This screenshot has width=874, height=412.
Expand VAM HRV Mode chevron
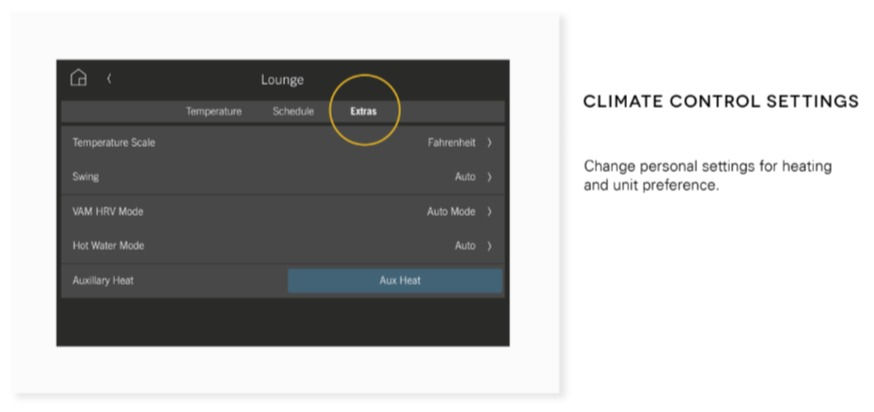tap(489, 212)
